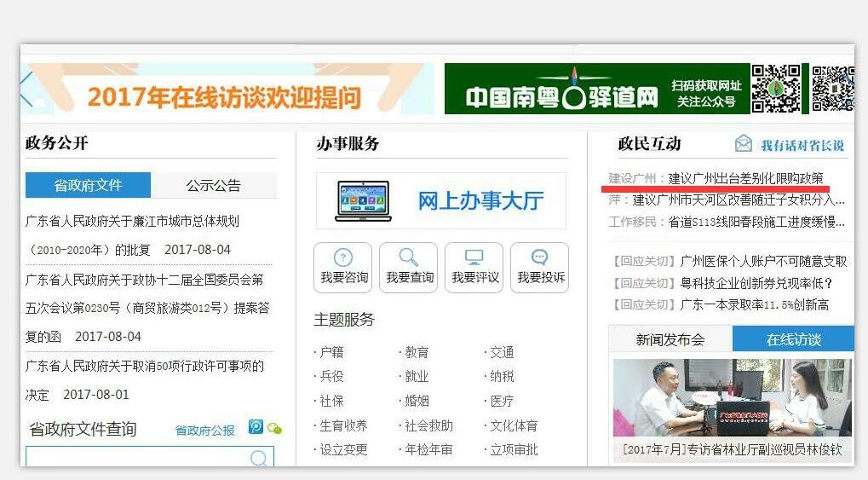The height and width of the screenshot is (480, 868).
Task: Open link 建议广州出台差别化限购政策
Action: (745, 178)
